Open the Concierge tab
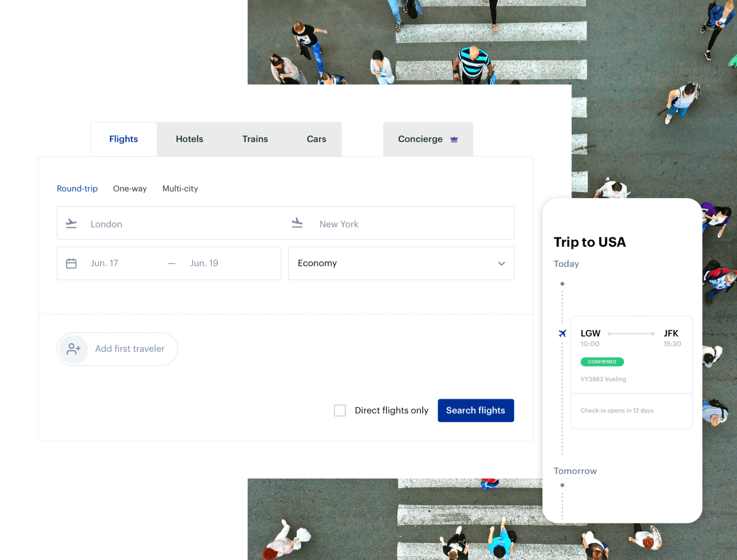This screenshot has height=560, width=737. [x=428, y=139]
